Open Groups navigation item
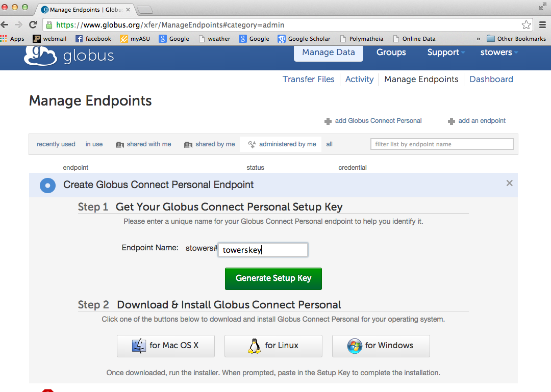The width and height of the screenshot is (551, 392). [391, 53]
